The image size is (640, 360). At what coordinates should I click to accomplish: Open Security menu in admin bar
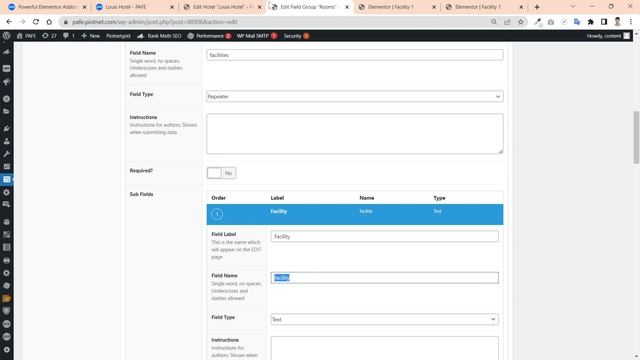pyautogui.click(x=296, y=36)
